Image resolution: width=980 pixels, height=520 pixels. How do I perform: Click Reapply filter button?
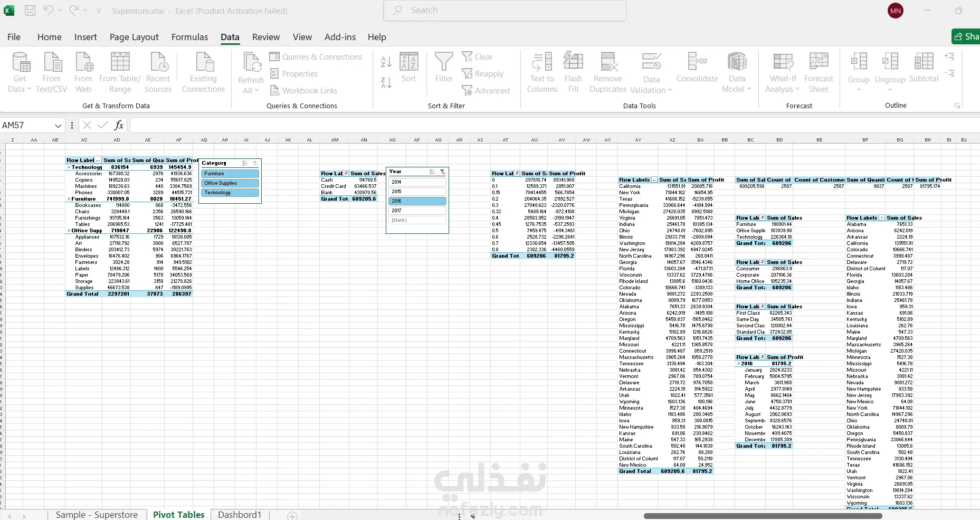pos(483,74)
